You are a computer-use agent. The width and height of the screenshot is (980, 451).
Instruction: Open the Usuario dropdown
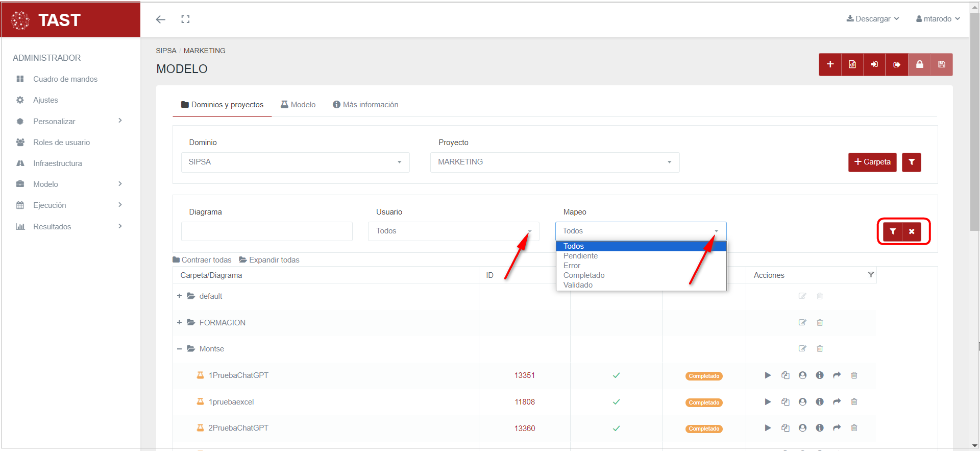pos(453,231)
